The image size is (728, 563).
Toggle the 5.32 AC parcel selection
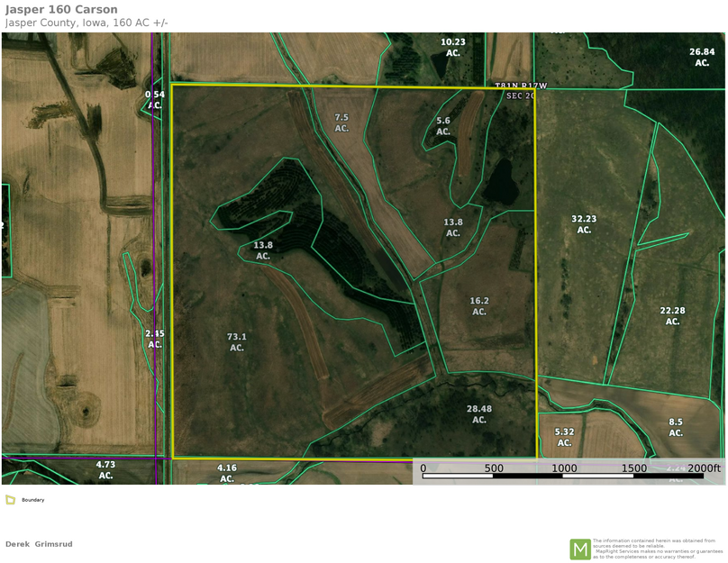pos(566,435)
